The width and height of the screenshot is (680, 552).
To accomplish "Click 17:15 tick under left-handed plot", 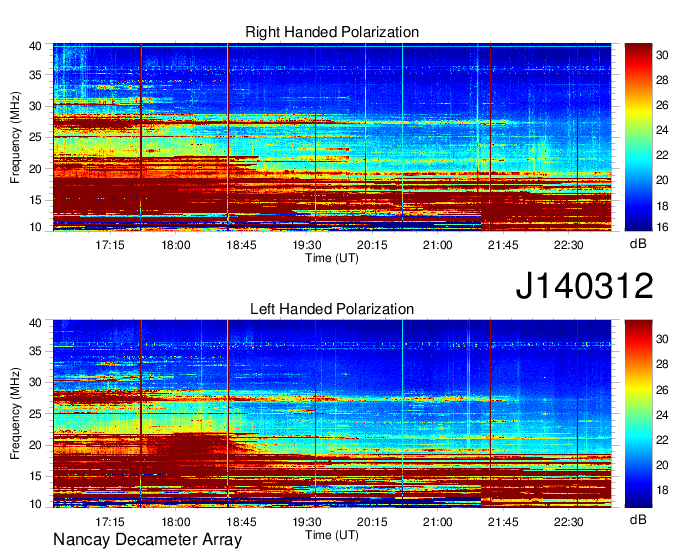I will point(110,522).
